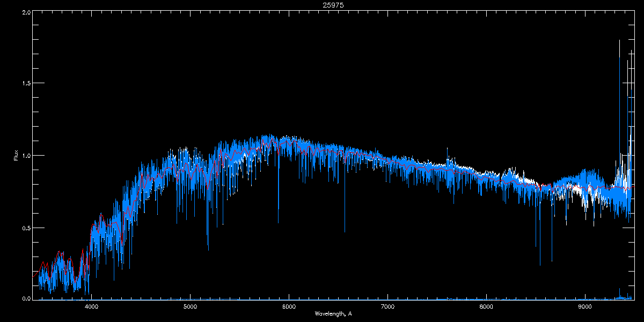Click the 1.0 flux tick label
The height and width of the screenshot is (322, 644).
coord(26,156)
